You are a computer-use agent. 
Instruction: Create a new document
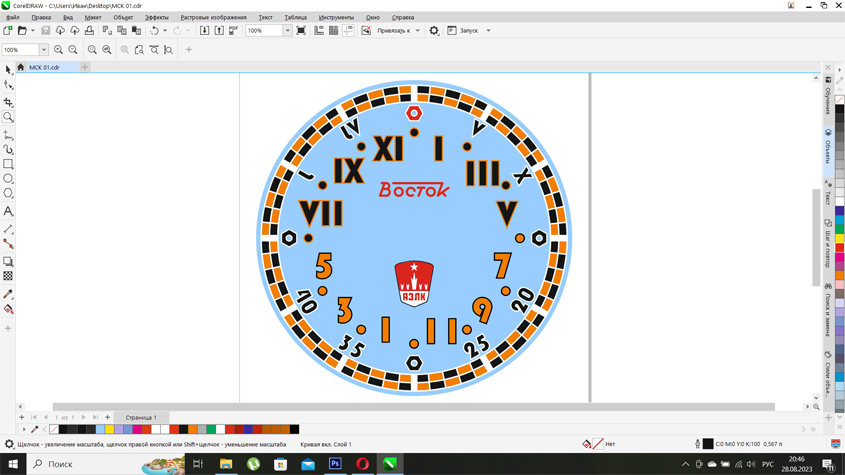pyautogui.click(x=8, y=31)
